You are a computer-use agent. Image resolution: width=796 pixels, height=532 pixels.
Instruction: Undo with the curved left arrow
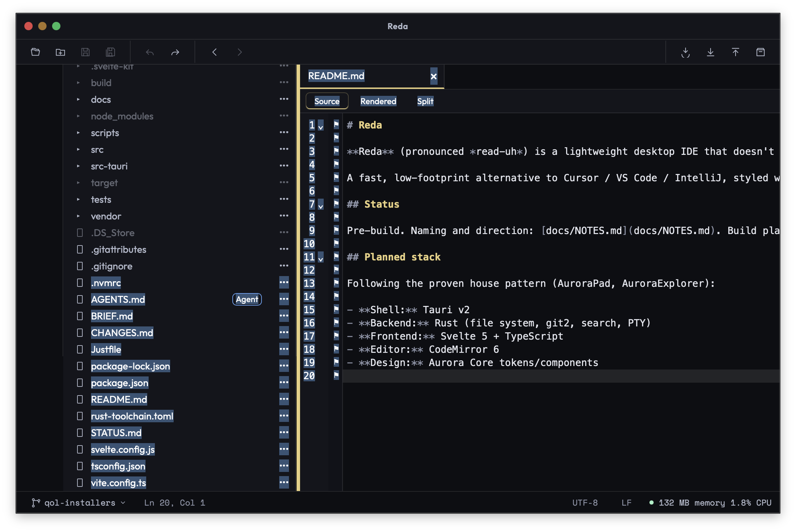click(x=150, y=52)
